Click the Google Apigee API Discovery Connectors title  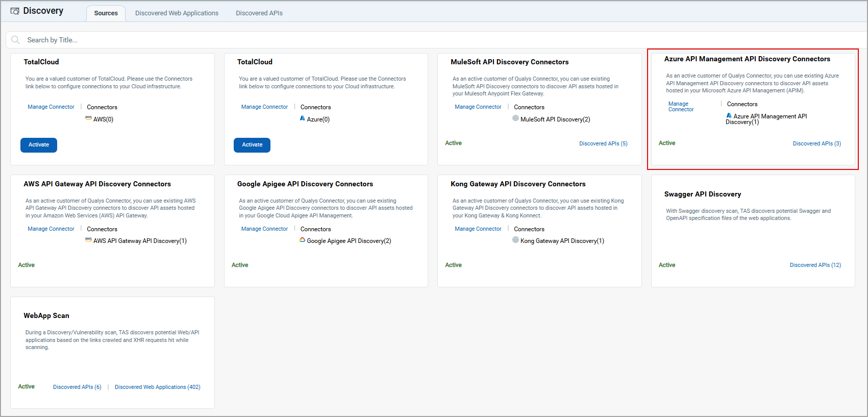[x=305, y=184]
